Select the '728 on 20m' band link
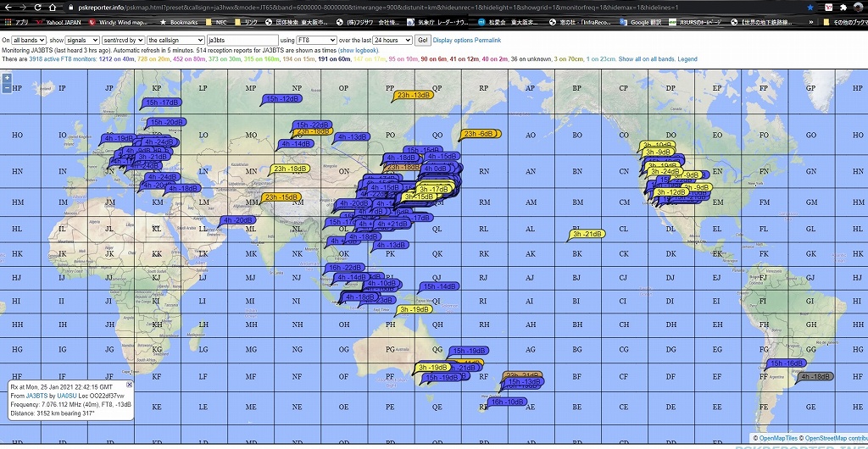The width and height of the screenshot is (868, 449). 154,59
